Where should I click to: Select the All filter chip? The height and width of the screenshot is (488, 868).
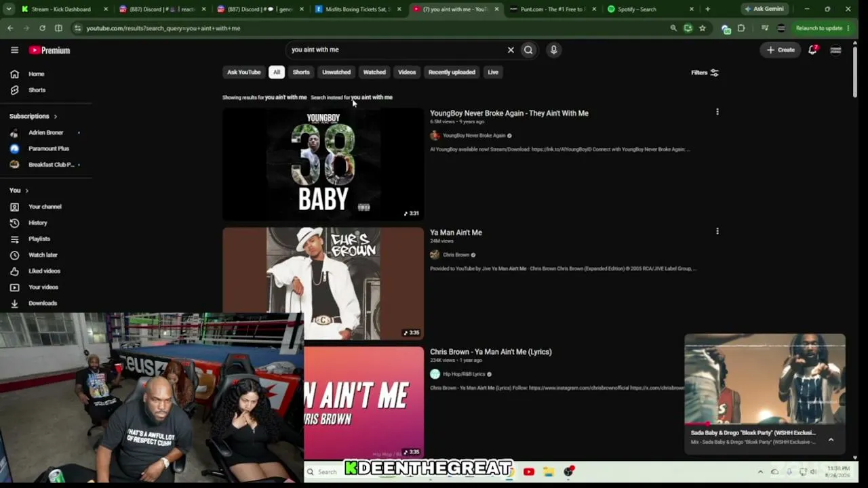[276, 72]
